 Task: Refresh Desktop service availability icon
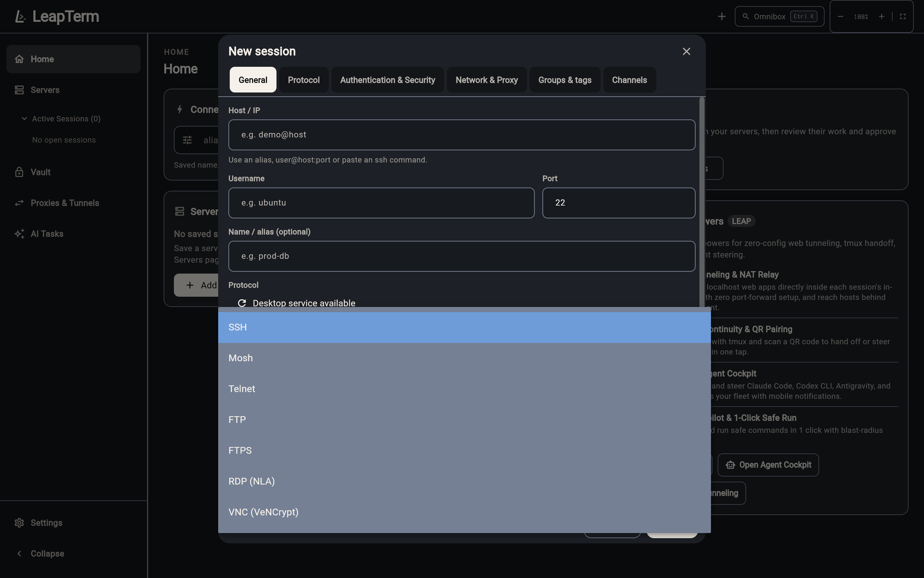point(242,303)
